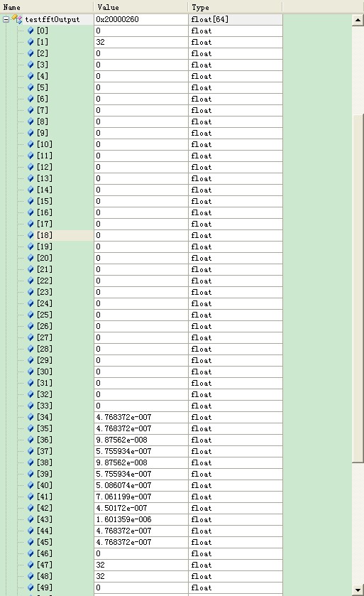Select value 4.768372e-007 of element [34]
The width and height of the screenshot is (364, 596).
(x=123, y=417)
